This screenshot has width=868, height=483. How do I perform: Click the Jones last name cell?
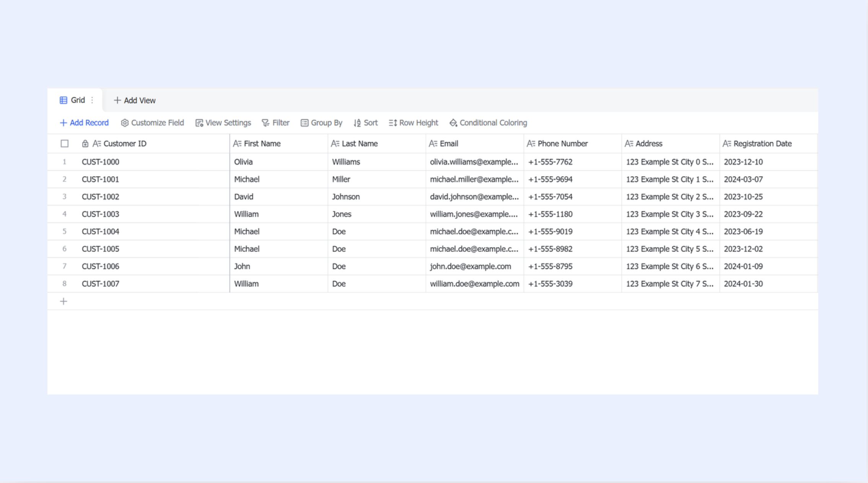click(377, 214)
